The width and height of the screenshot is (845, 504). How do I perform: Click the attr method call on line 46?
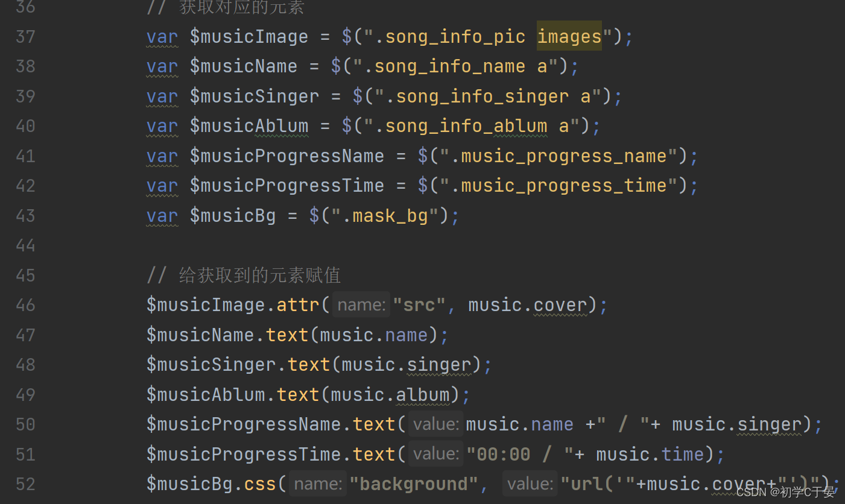[298, 305]
